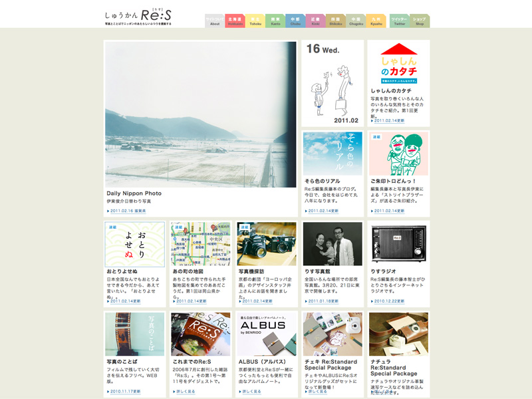Click 詳しく見る under これまでのRe:S
The image size is (532, 399).
click(186, 392)
